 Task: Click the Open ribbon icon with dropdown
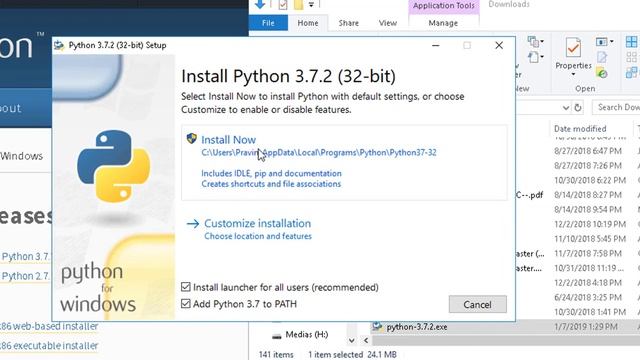604,42
